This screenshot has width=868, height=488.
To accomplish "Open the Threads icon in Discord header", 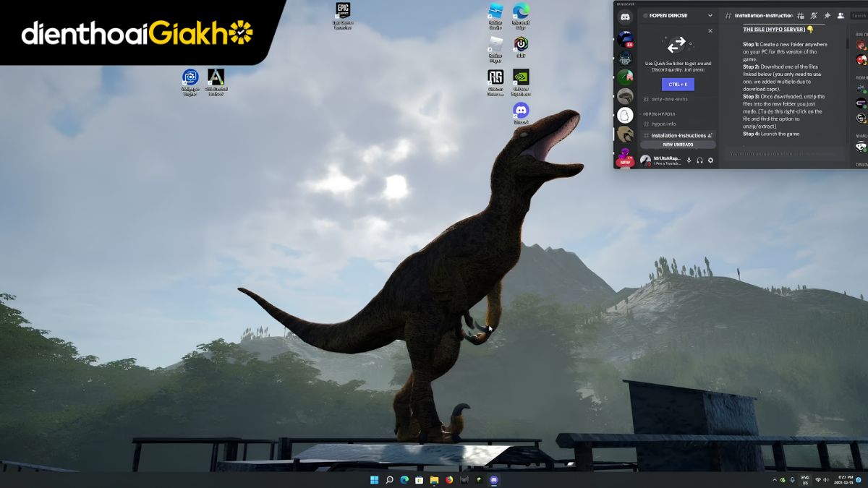I will coord(801,15).
